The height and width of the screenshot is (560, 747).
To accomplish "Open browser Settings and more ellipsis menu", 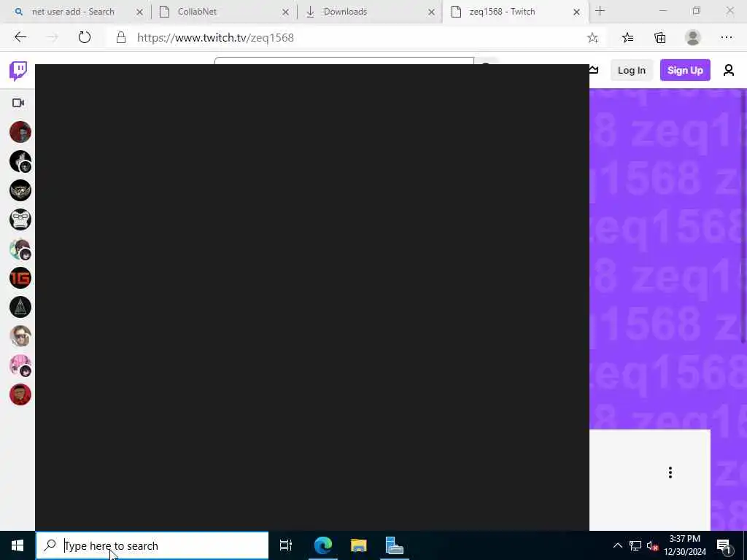I will click(726, 38).
